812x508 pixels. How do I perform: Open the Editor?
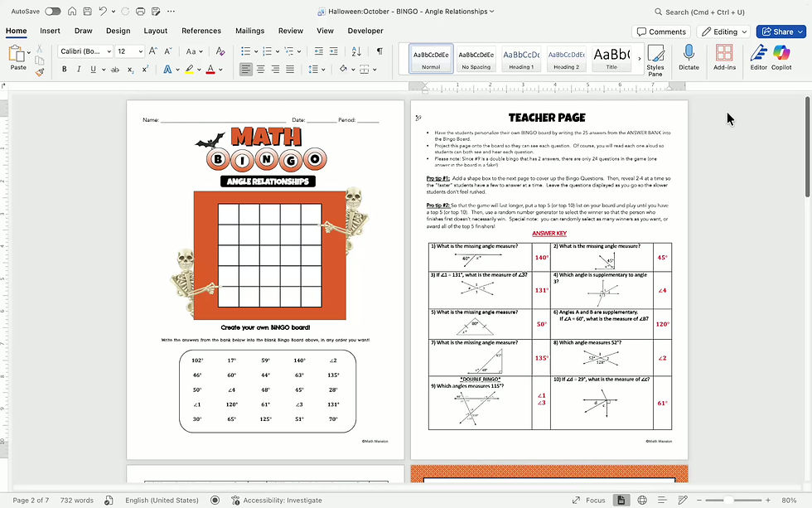[759, 57]
